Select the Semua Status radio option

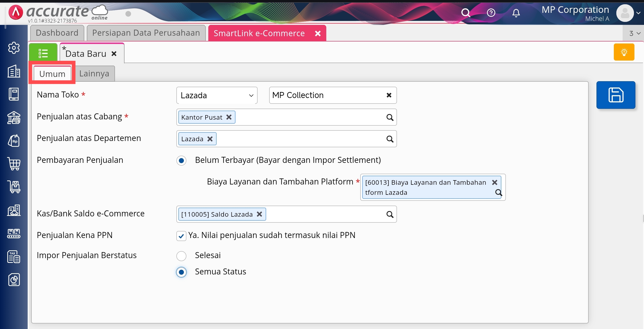181,272
